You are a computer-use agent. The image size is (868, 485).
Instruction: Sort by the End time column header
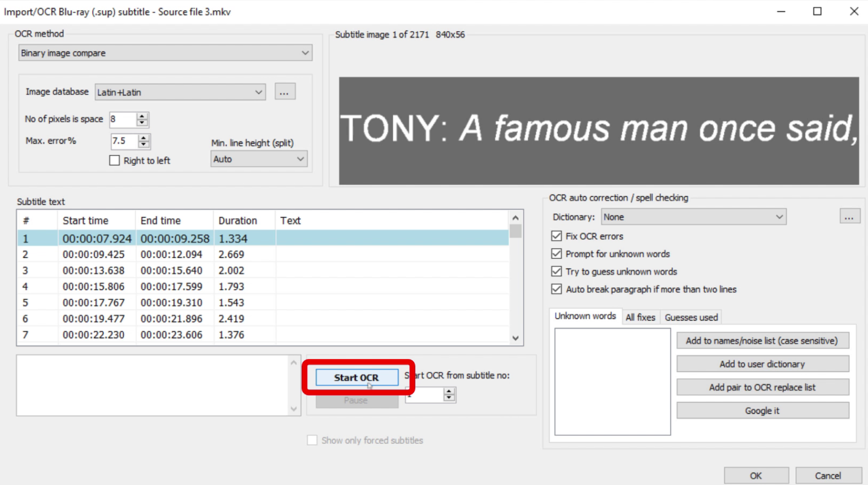tap(175, 220)
